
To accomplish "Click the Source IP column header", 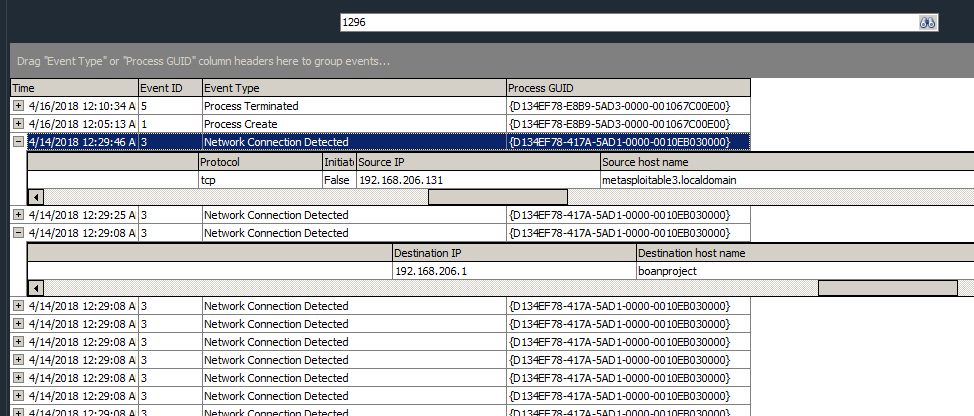I will 478,162.
